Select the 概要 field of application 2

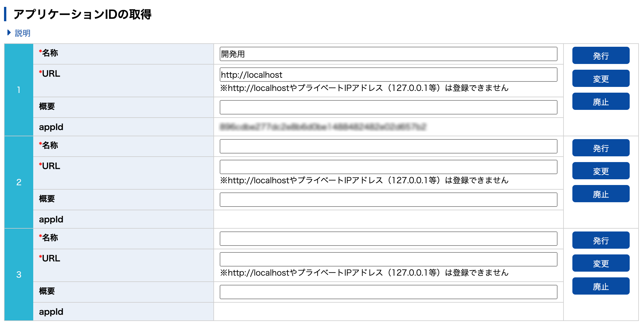pyautogui.click(x=388, y=200)
